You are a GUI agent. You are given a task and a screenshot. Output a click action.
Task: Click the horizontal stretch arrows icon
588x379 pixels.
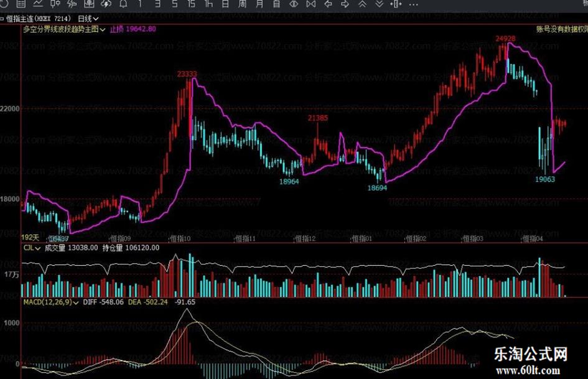point(396,4)
